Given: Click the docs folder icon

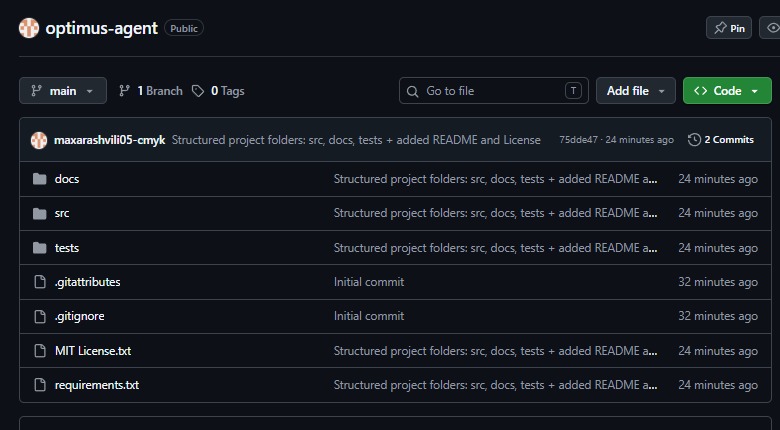Looking at the screenshot, I should tap(40, 179).
